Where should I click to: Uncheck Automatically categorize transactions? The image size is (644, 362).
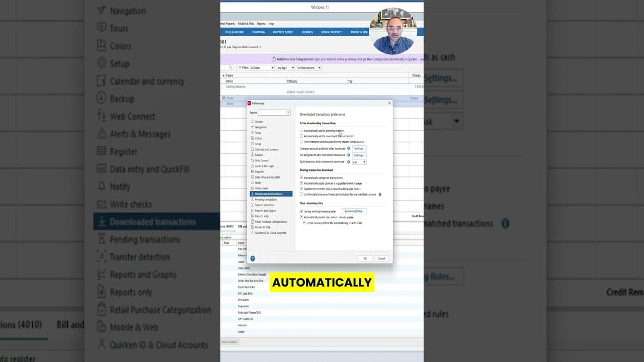coord(301,178)
